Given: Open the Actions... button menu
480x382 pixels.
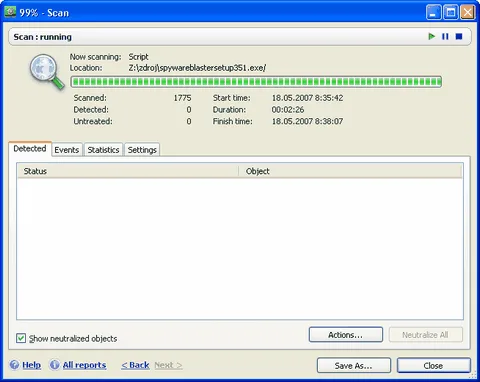Looking at the screenshot, I should point(346,335).
